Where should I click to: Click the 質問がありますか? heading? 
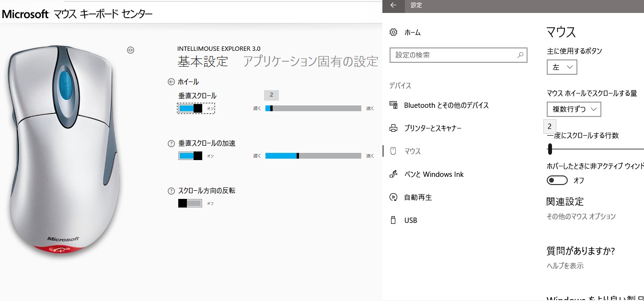(581, 251)
